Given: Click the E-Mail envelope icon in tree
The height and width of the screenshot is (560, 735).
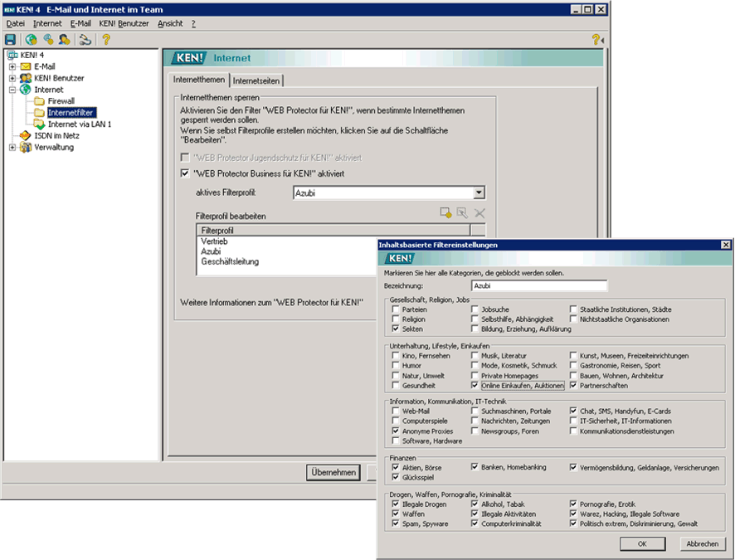Looking at the screenshot, I should pyautogui.click(x=26, y=66).
